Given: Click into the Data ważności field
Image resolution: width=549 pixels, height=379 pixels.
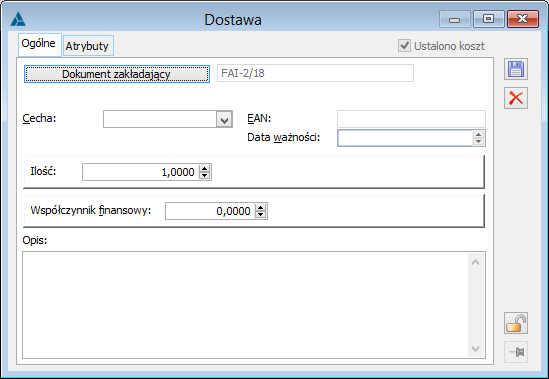Looking at the screenshot, I should tap(405, 138).
